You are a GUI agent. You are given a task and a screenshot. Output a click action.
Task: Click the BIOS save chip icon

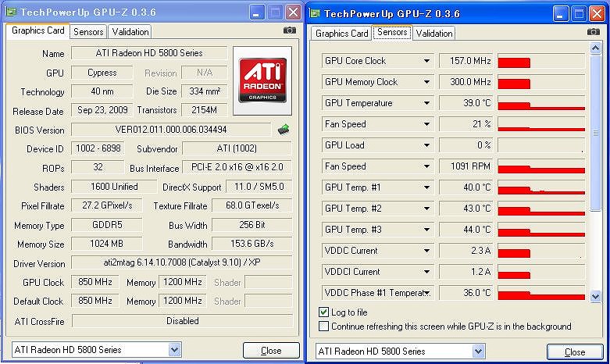(284, 130)
